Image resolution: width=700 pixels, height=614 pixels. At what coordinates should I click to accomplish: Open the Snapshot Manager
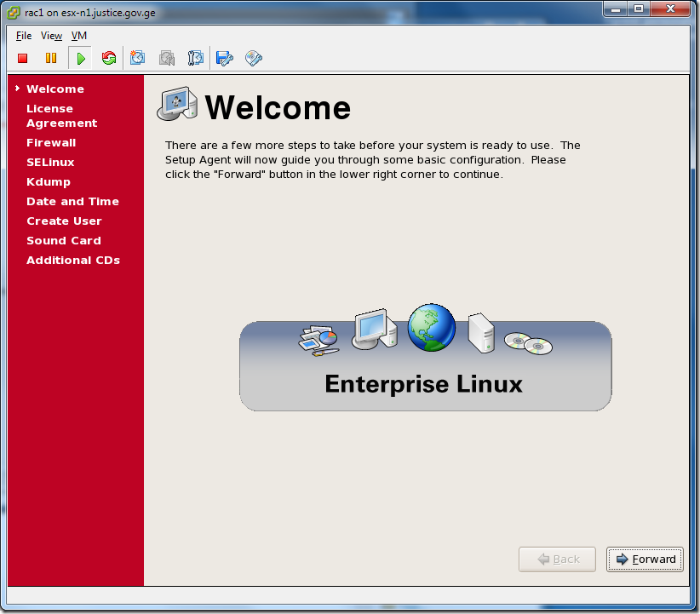pos(195,58)
